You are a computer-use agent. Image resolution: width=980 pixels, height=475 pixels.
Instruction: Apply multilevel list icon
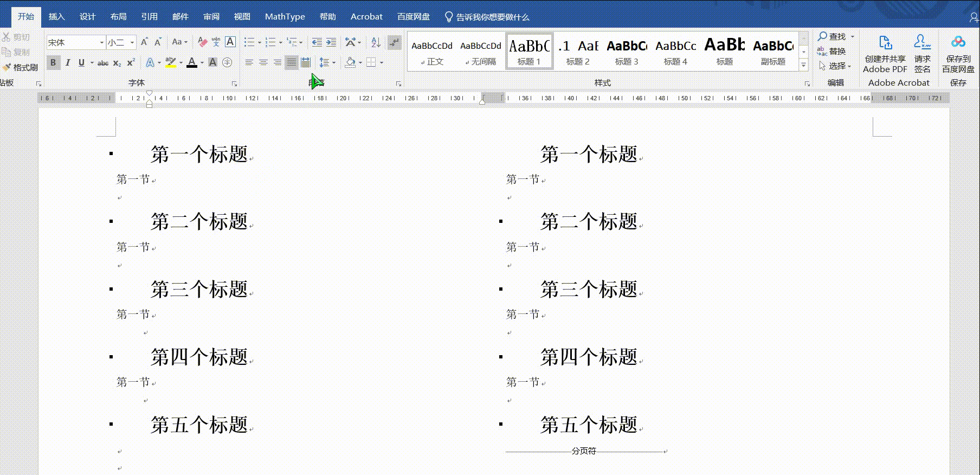(292, 42)
